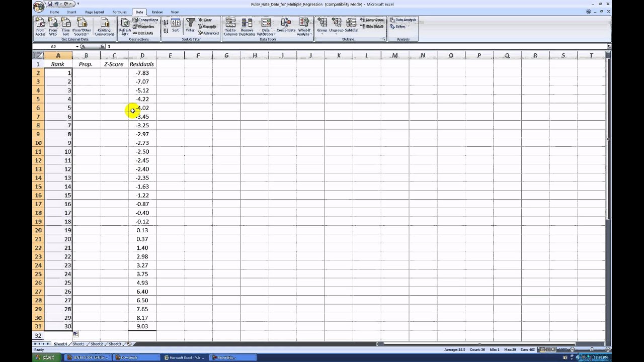Click the From Web import icon
The image size is (644, 362).
coord(53,27)
